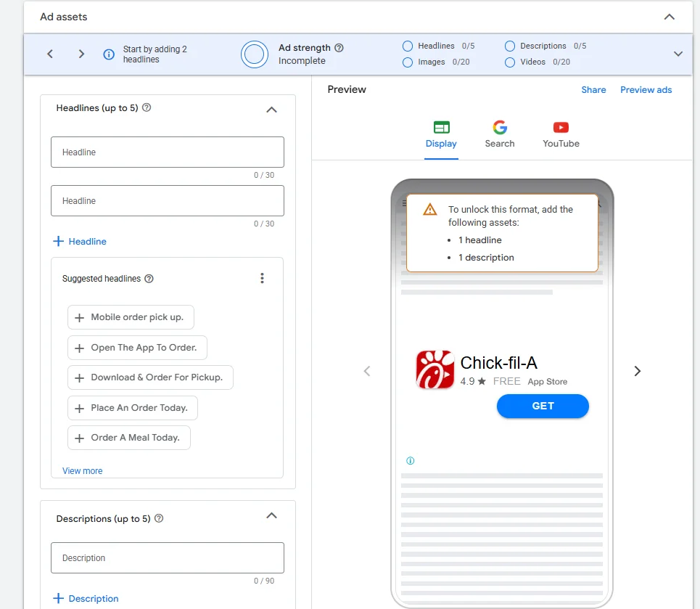Screen dimensions: 700x609
Task: Add suggestion Open The App To Order.
Action: [138, 348]
